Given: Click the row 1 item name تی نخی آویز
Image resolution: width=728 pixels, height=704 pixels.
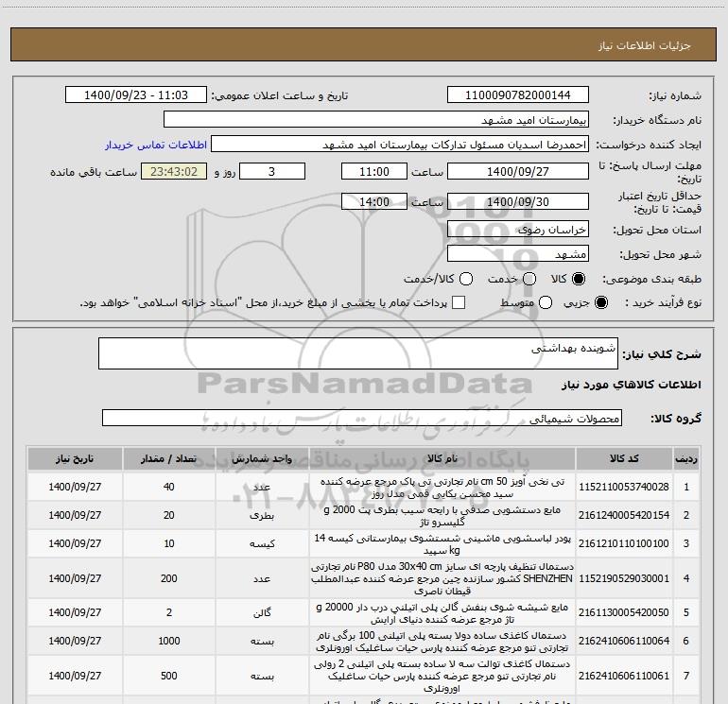Looking at the screenshot, I should coord(442,488).
